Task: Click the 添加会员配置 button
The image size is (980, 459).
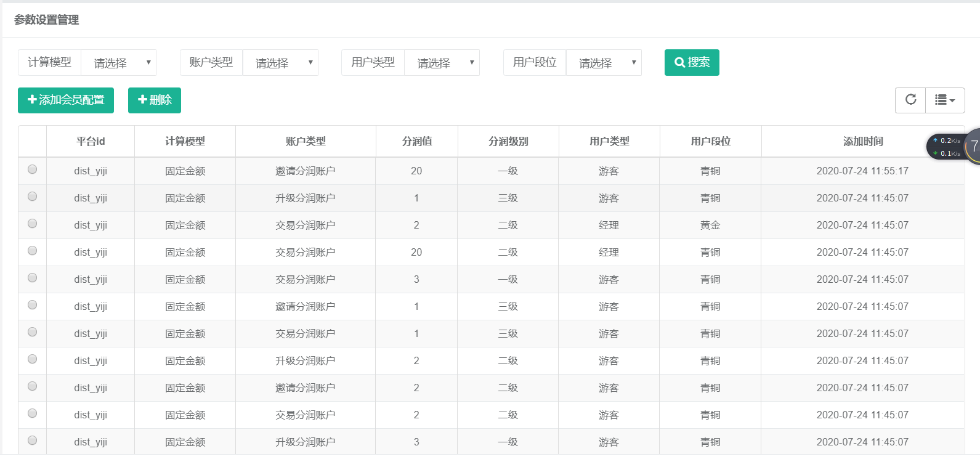Action: point(66,100)
